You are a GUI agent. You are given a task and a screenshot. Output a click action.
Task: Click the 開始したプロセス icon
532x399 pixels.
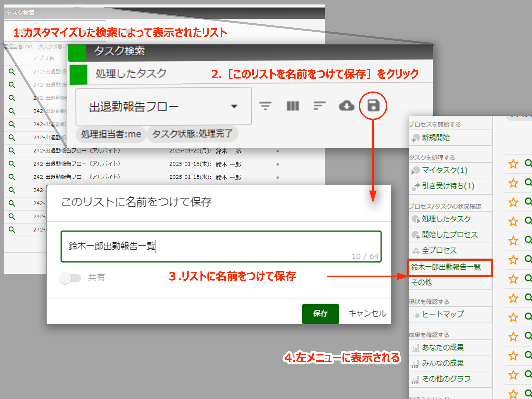click(415, 234)
